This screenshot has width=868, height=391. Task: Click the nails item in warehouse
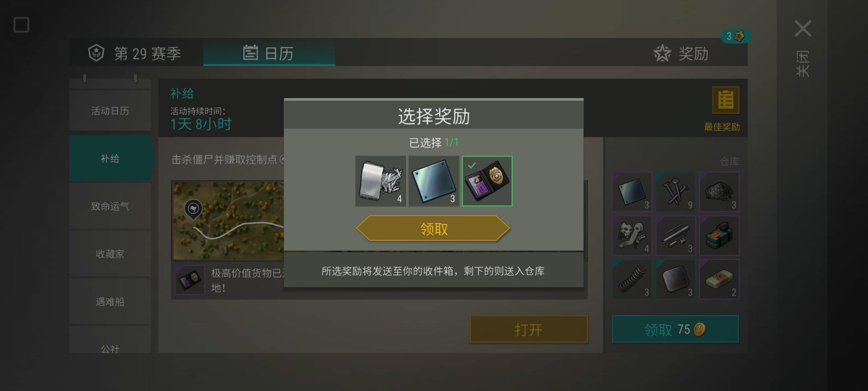tap(675, 192)
